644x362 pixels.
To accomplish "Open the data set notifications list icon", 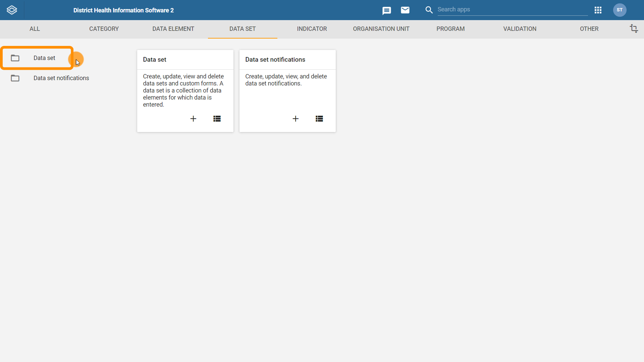I will (x=319, y=119).
